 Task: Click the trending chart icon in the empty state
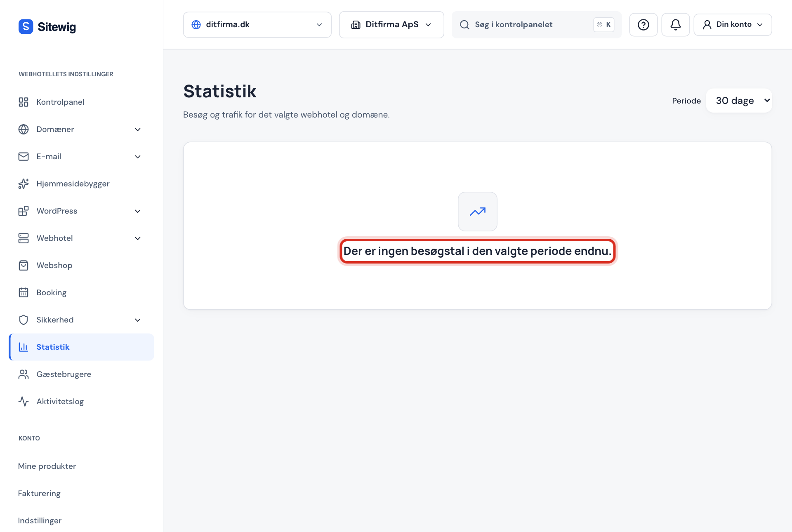tap(477, 212)
